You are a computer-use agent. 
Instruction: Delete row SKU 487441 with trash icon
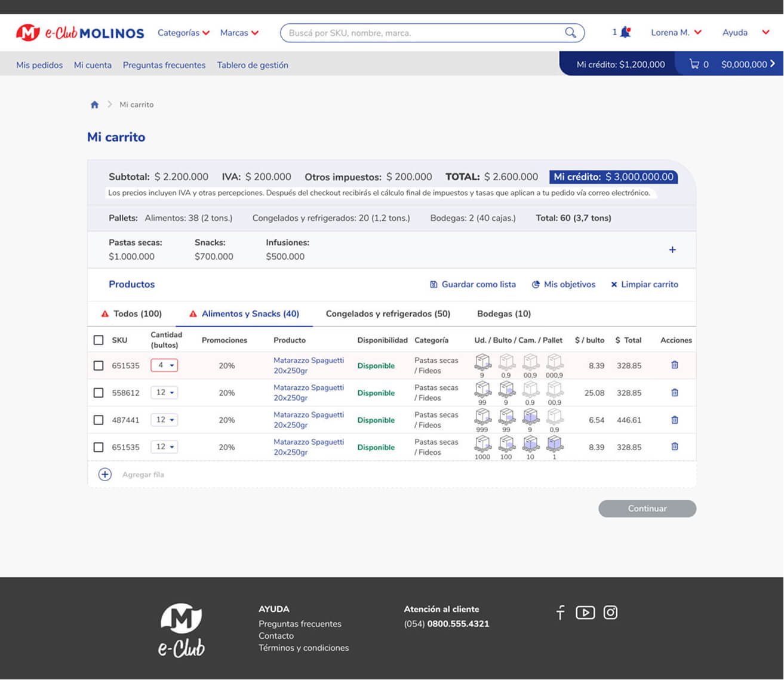click(675, 420)
